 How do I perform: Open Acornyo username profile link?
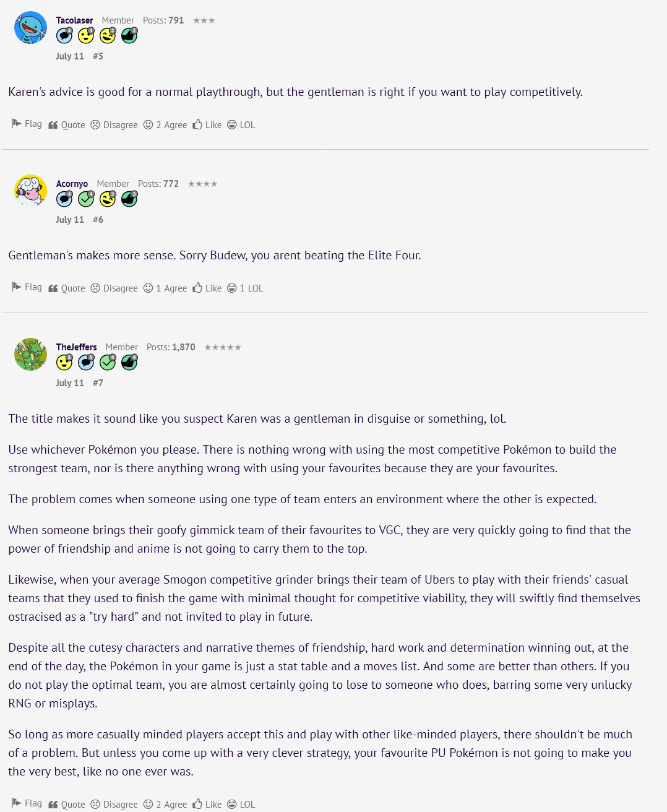click(x=72, y=184)
